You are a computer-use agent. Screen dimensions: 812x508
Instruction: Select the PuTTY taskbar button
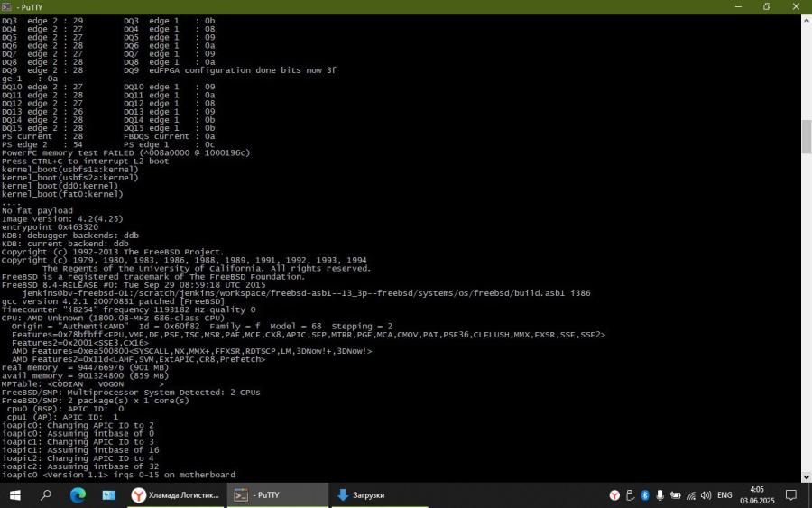[x=277, y=494]
